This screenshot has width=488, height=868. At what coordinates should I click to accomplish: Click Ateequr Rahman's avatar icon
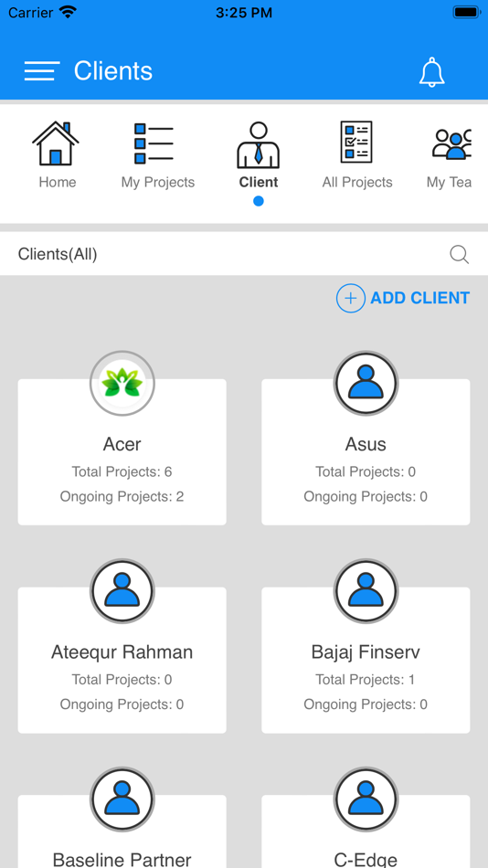click(x=122, y=591)
